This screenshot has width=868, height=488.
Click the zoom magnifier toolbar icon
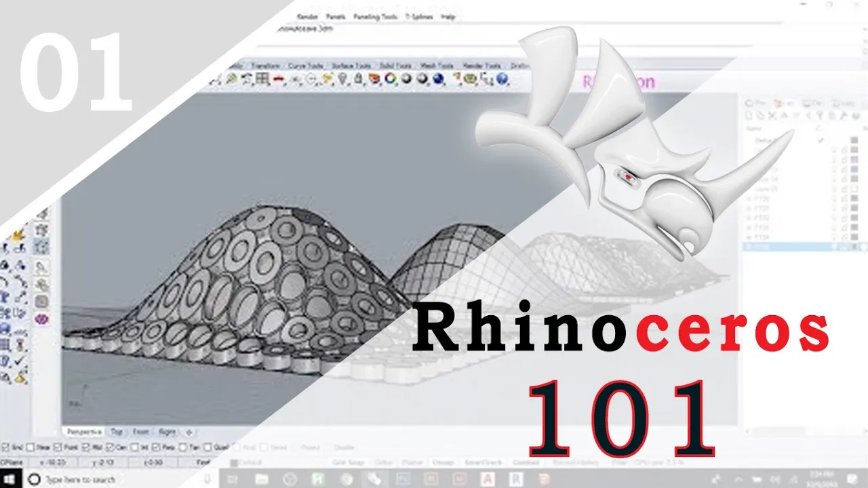coord(231,79)
